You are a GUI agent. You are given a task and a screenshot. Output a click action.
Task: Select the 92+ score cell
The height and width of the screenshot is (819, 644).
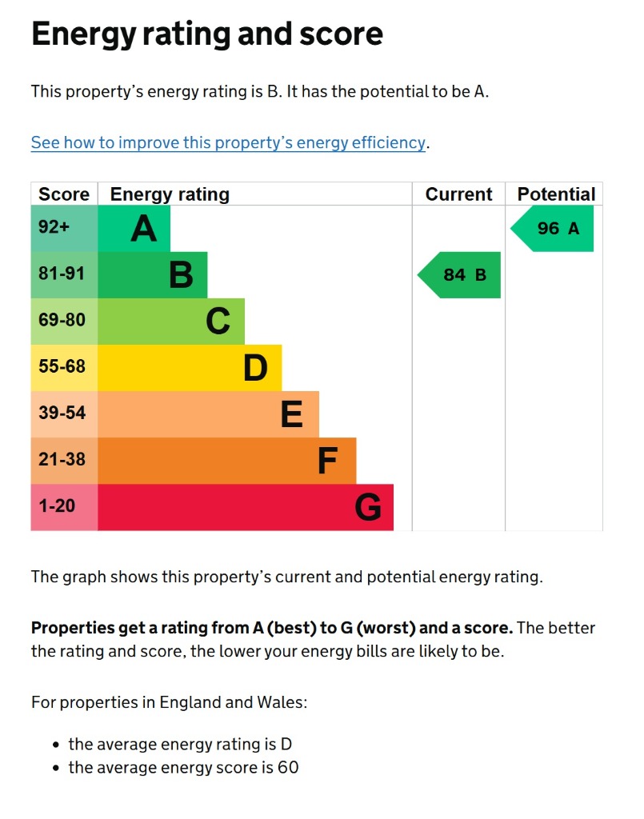point(64,229)
